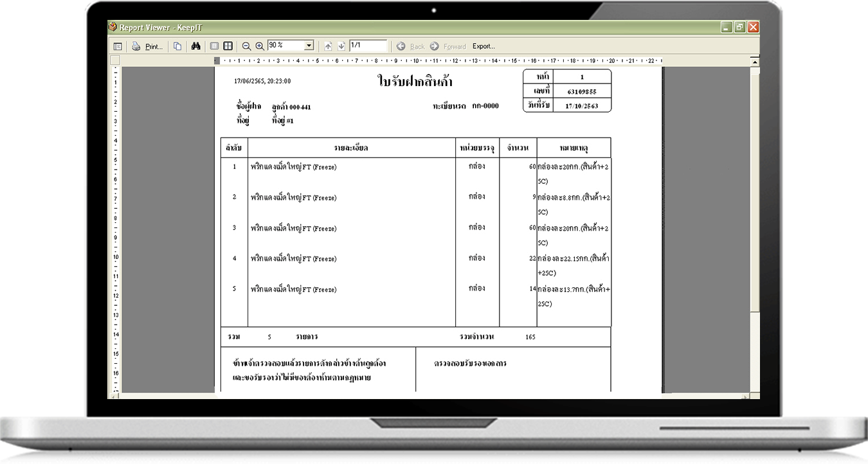
Task: Open Find with the binoculars icon
Action: [x=197, y=46]
